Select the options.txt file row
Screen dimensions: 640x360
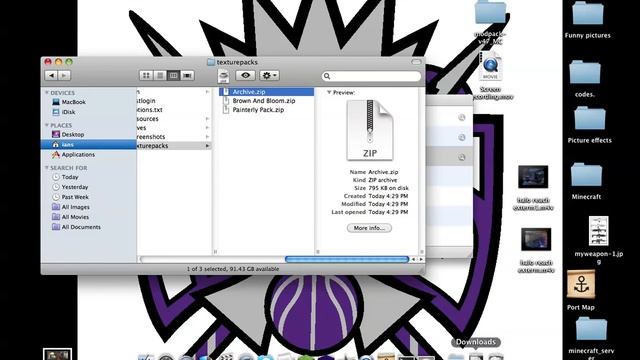[x=174, y=110]
